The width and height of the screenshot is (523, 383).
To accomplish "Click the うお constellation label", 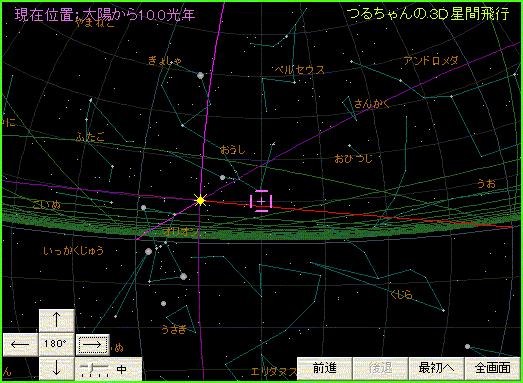I will (x=486, y=183).
